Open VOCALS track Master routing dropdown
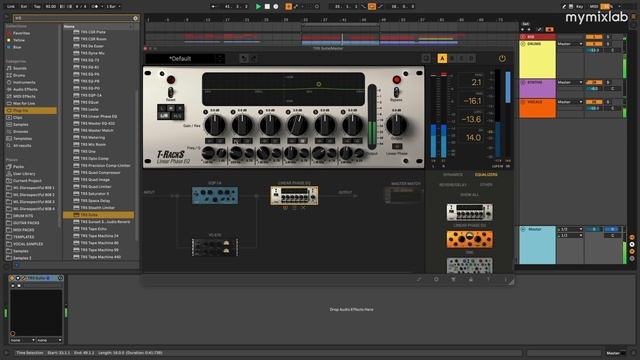Image resolution: width=640 pixels, height=360 pixels. tap(570, 102)
